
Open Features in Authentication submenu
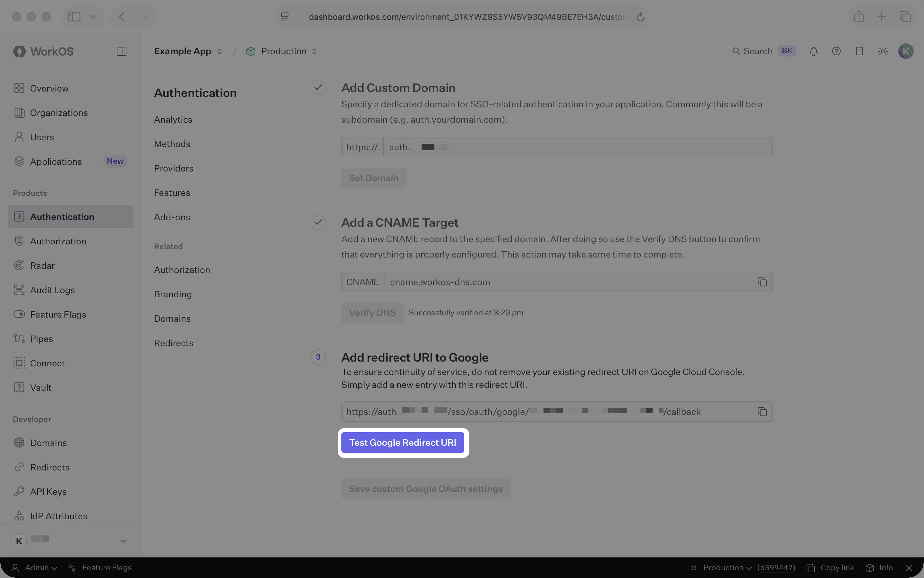pyautogui.click(x=172, y=193)
